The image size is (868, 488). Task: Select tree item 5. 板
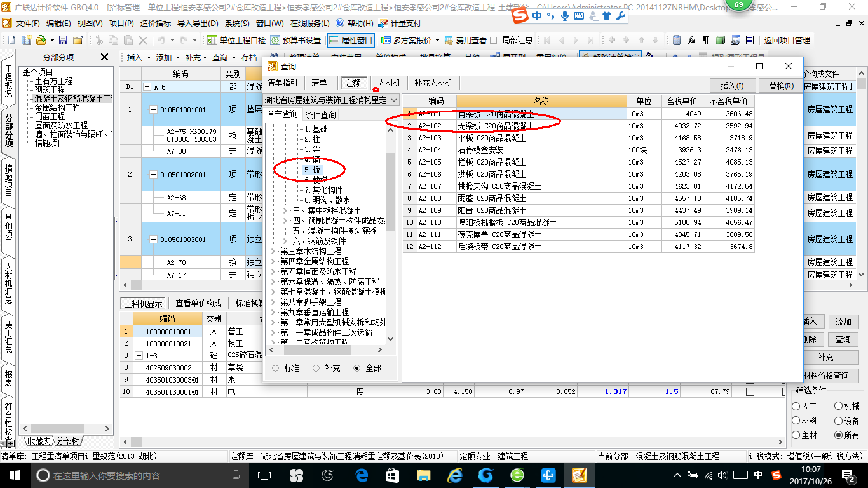(x=313, y=170)
